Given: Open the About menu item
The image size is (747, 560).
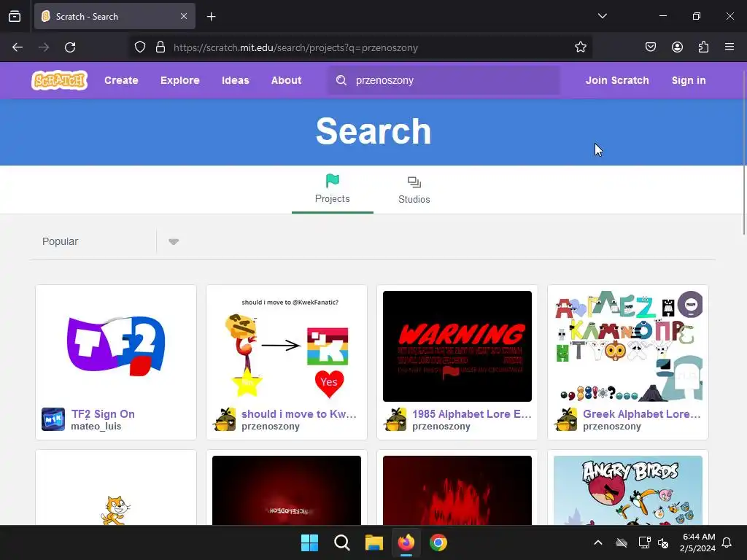Looking at the screenshot, I should (x=286, y=80).
